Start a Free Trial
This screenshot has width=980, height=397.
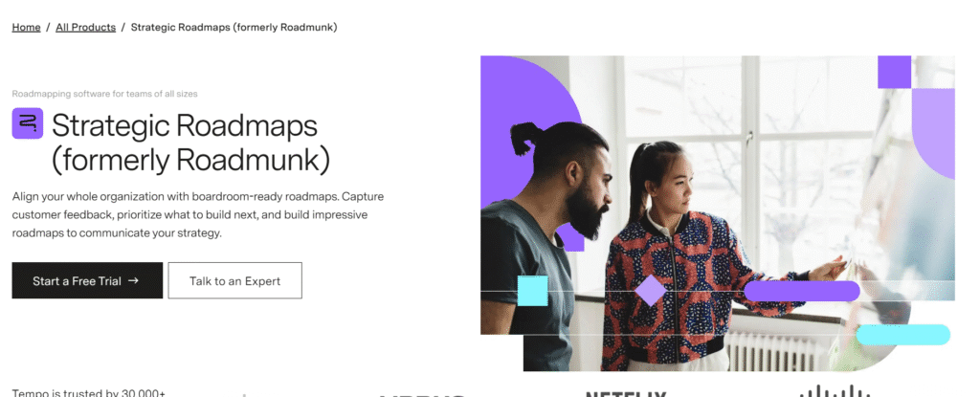tap(87, 280)
